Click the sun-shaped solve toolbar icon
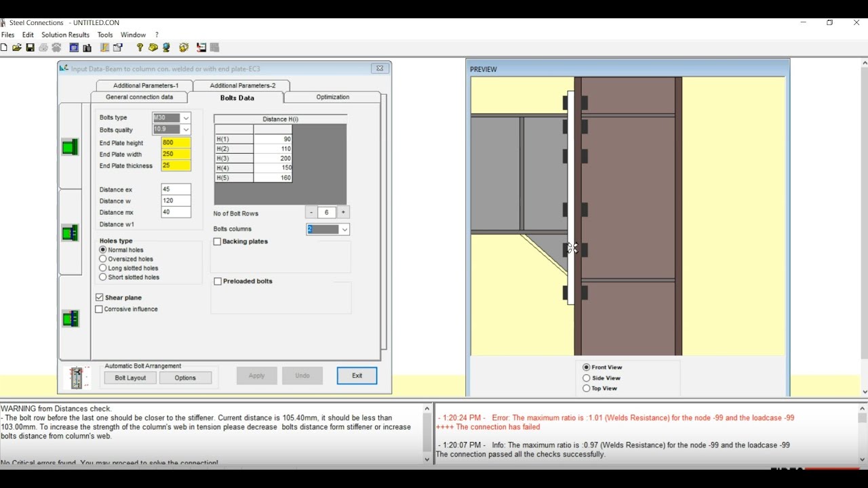The width and height of the screenshot is (868, 488). click(x=184, y=47)
